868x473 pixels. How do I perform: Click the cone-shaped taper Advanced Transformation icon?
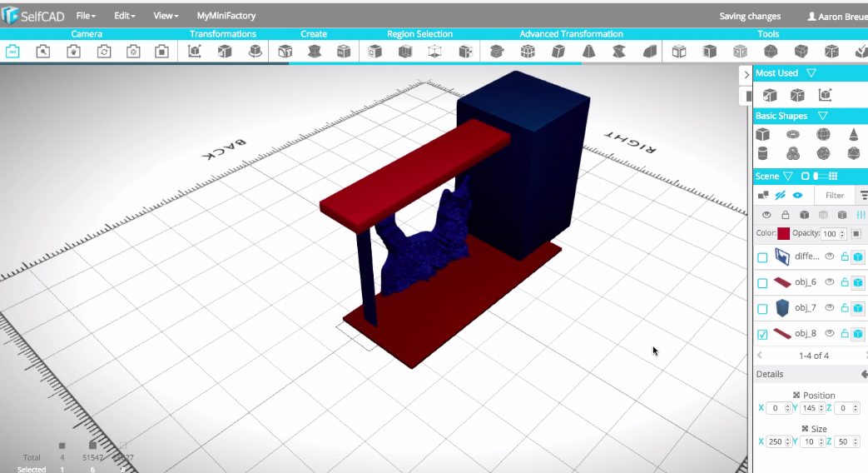tap(588, 52)
